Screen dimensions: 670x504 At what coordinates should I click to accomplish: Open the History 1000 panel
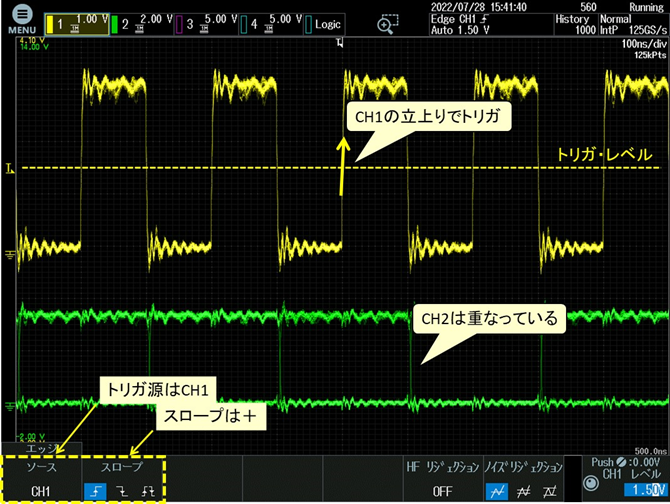[576, 24]
